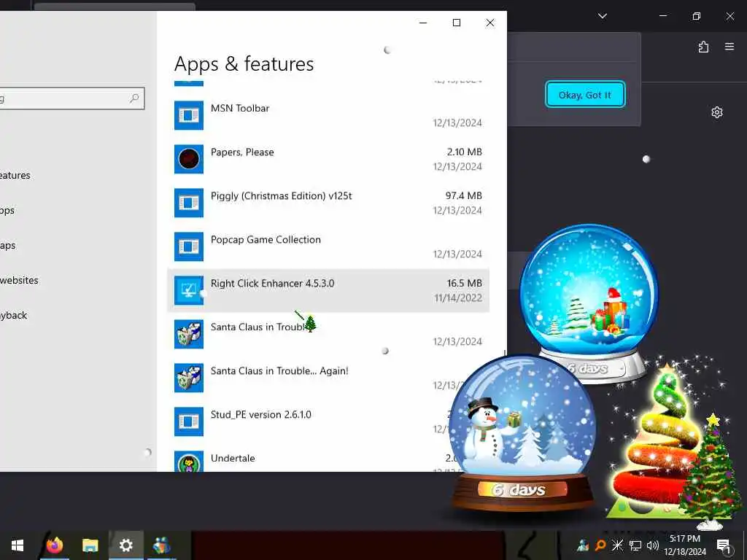The width and height of the screenshot is (747, 560).
Task: Open the features sidebar item in Settings
Action: coord(15,175)
